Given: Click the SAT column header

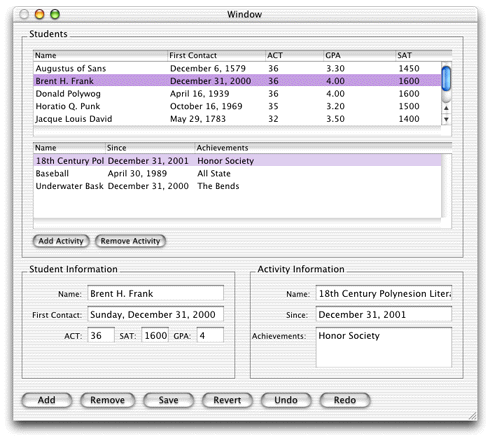Looking at the screenshot, I should (424, 55).
